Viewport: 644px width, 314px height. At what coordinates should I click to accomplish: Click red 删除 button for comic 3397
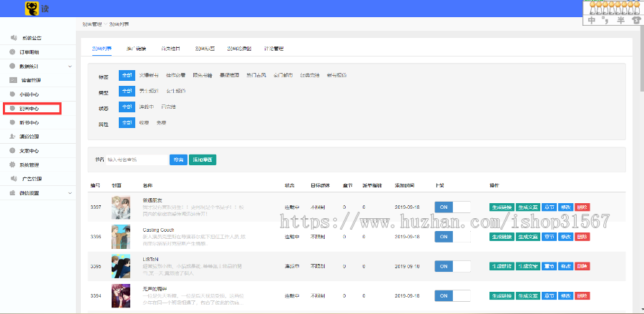pos(582,207)
